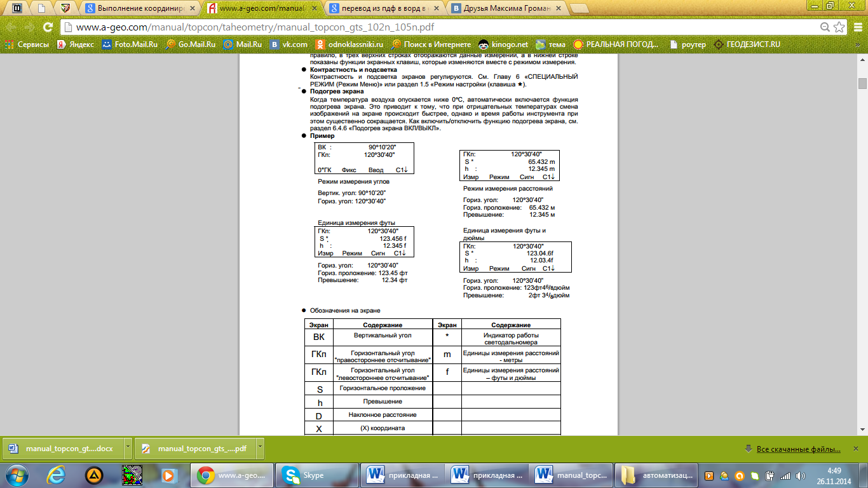
Task: Open downloaded file manual_topcon_gt....docx
Action: pos(62,448)
